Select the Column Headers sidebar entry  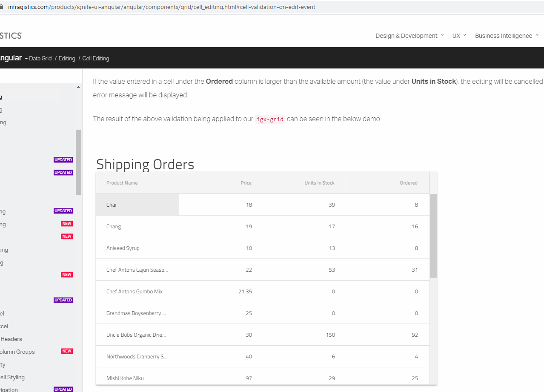tap(11, 339)
